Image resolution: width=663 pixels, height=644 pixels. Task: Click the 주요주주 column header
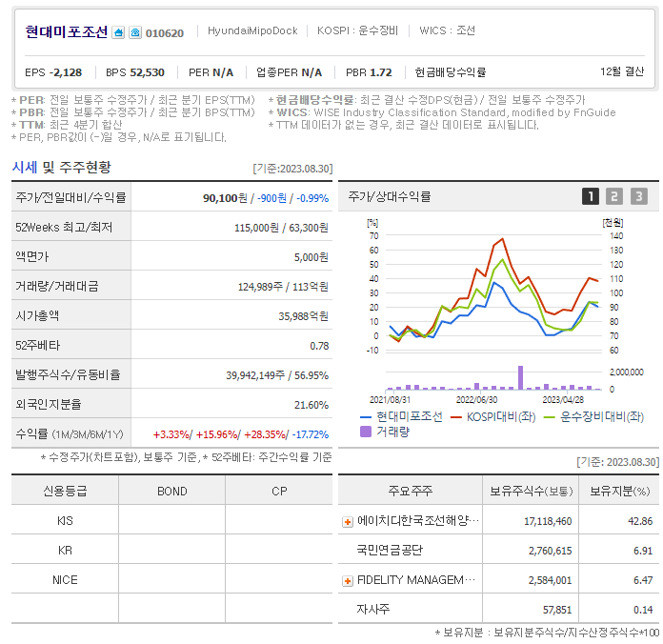(411, 491)
